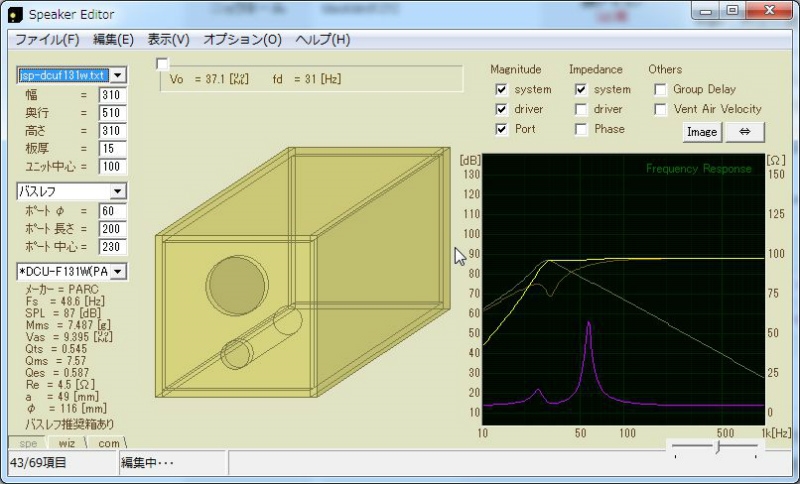Image resolution: width=800 pixels, height=484 pixels.
Task: Open the ファイル(F) menu
Action: 47,40
